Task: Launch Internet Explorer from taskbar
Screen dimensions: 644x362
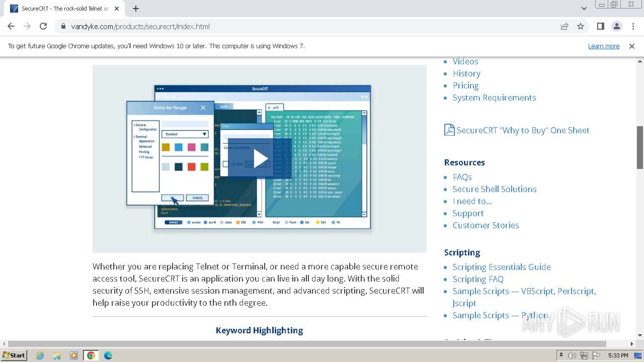Action: (x=40, y=355)
